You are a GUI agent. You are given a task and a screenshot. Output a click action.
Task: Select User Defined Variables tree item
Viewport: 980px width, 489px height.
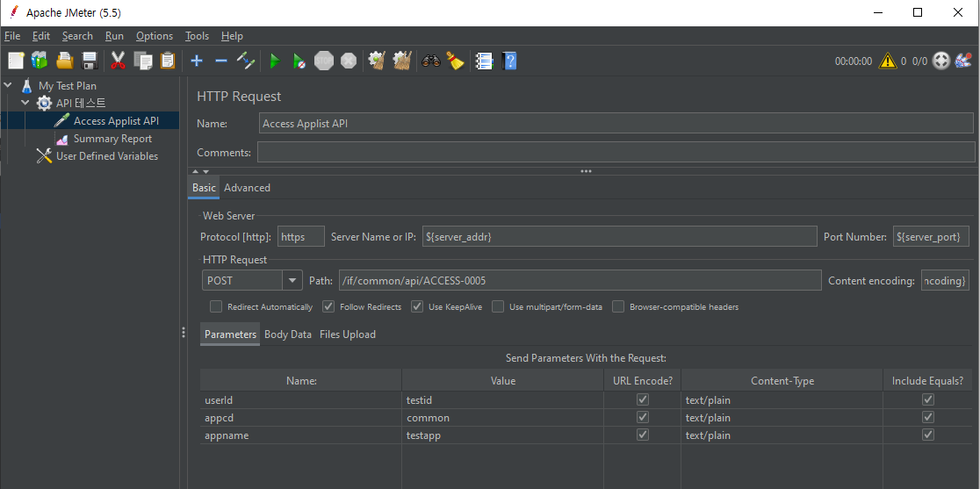107,155
